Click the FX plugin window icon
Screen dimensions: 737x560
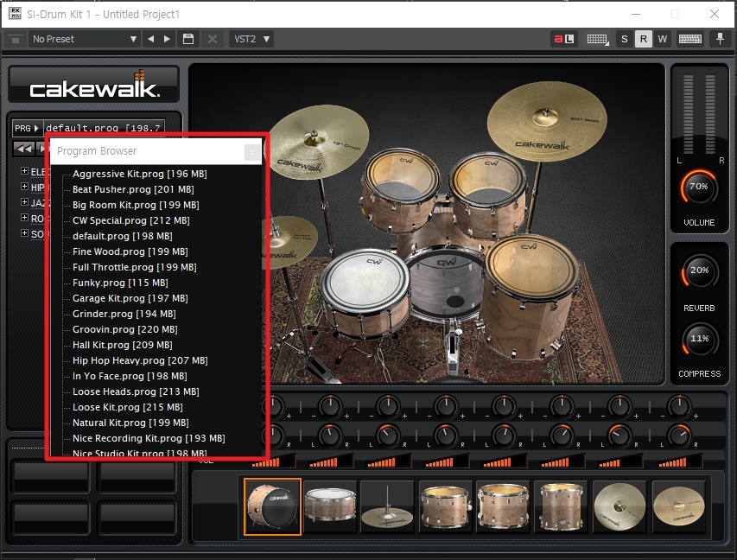[15, 14]
